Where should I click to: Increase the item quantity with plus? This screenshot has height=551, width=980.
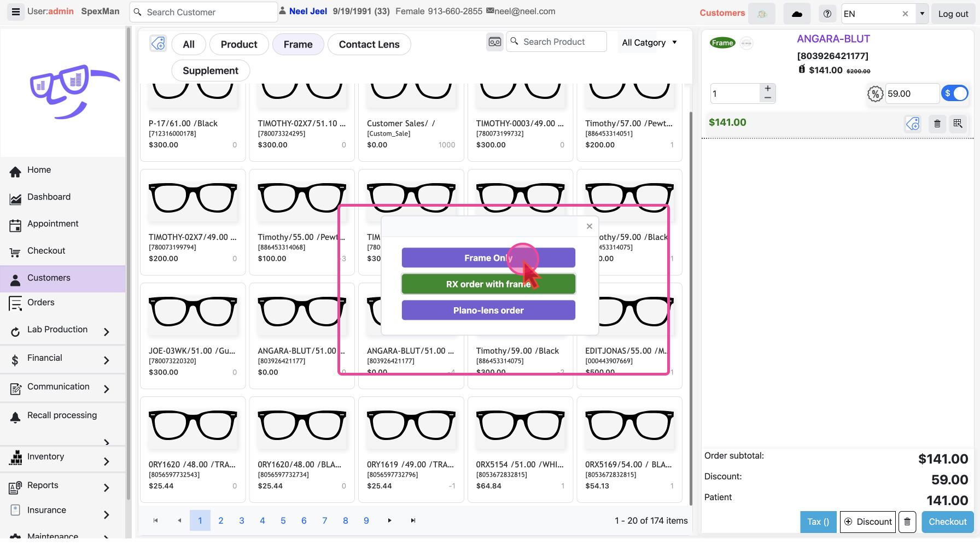pyautogui.click(x=767, y=89)
